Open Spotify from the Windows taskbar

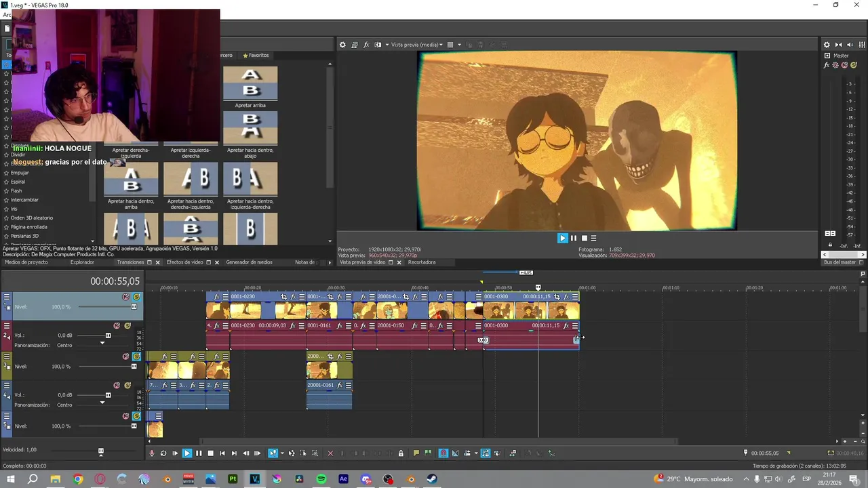(x=321, y=479)
